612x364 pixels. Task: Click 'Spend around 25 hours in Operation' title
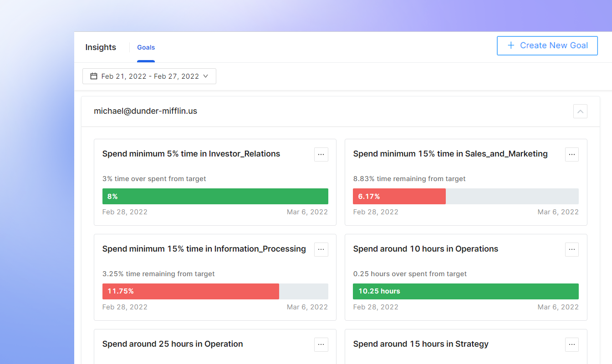[173, 344]
